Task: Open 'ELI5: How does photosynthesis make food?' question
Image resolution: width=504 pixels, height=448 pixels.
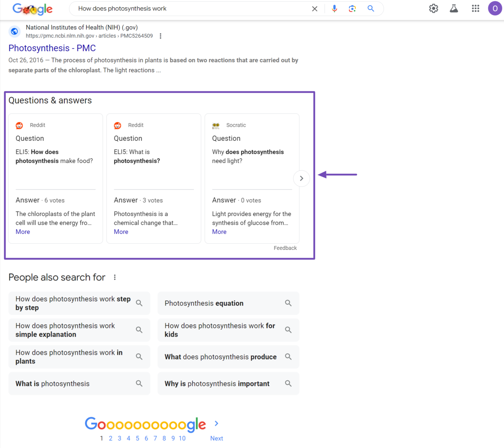Action: coord(54,157)
